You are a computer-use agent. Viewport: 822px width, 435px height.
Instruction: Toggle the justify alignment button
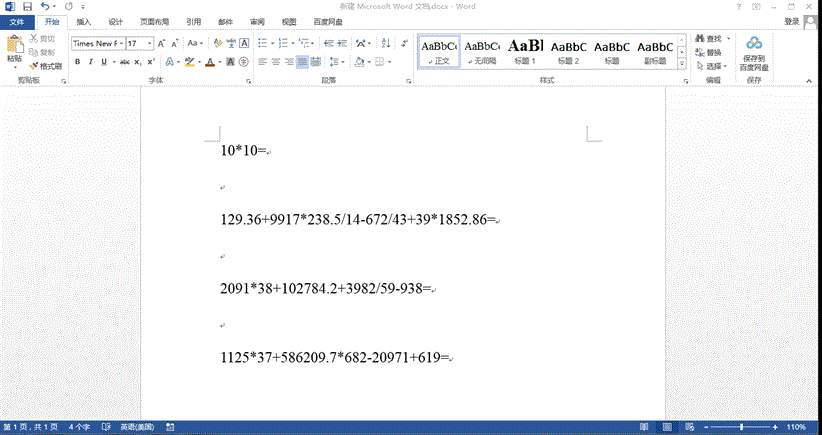302,62
